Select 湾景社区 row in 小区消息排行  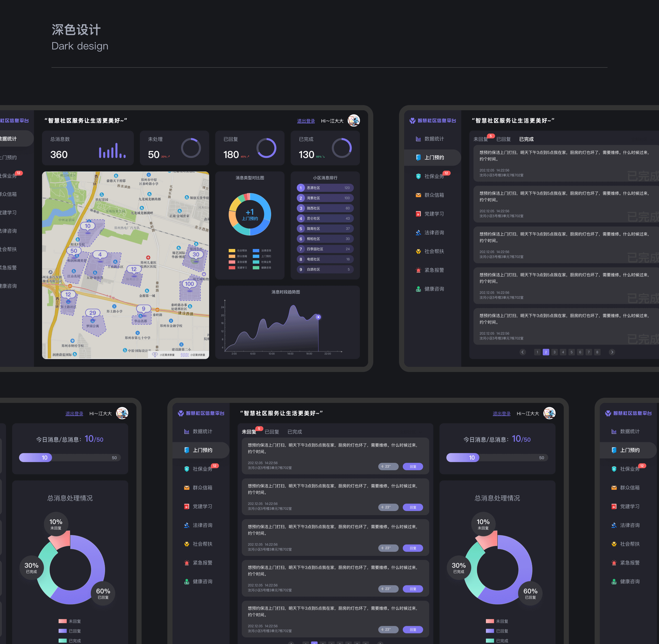[x=325, y=198]
